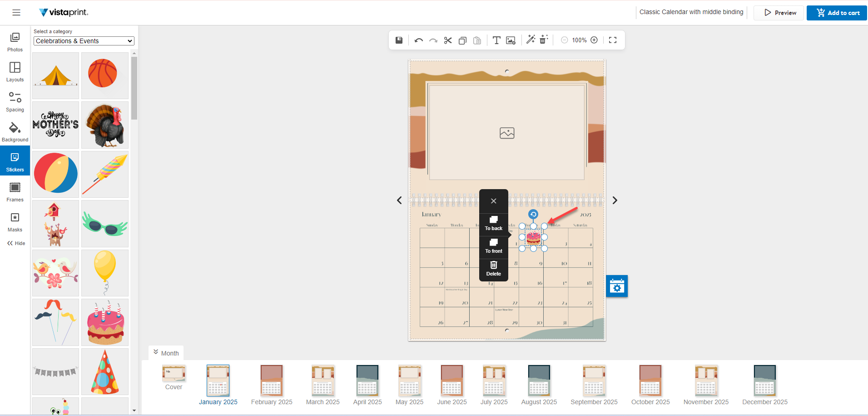Click the Vistaprint logo

64,12
